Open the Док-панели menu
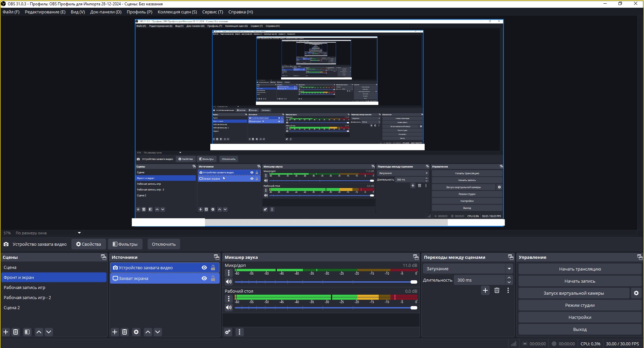The width and height of the screenshot is (644, 348). (106, 12)
